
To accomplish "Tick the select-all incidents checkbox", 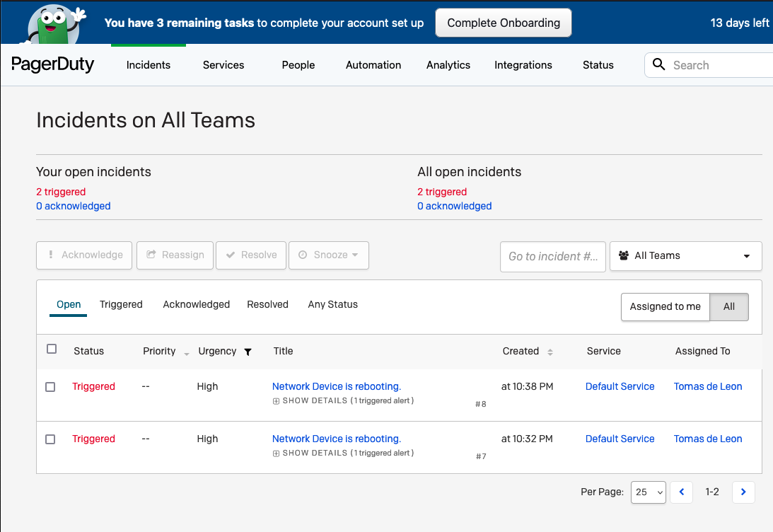I will coord(52,349).
